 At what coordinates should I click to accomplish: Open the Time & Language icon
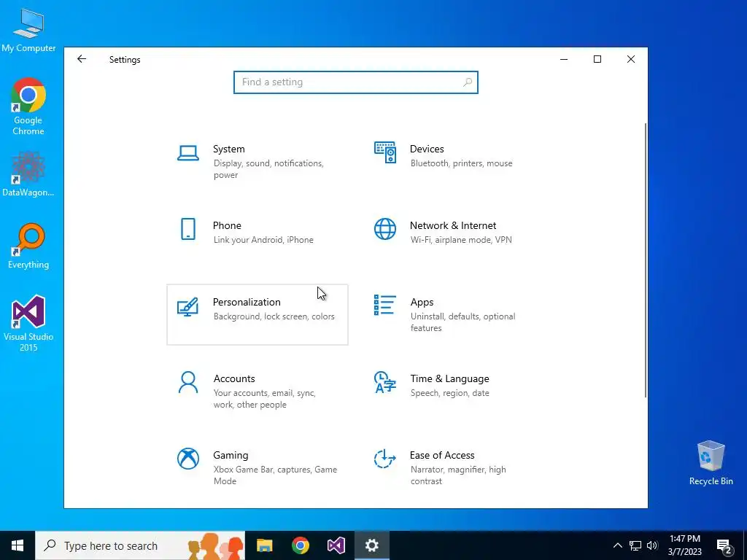pyautogui.click(x=385, y=382)
